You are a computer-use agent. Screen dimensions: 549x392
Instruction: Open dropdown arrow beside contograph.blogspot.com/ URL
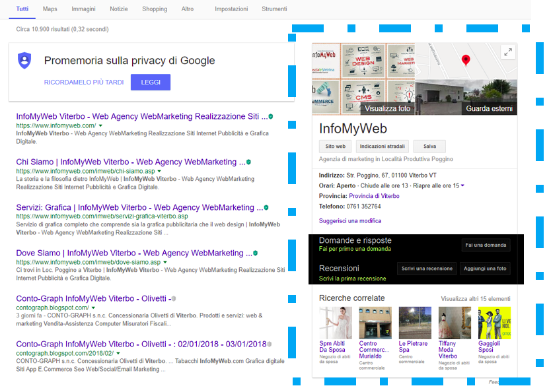94,308
